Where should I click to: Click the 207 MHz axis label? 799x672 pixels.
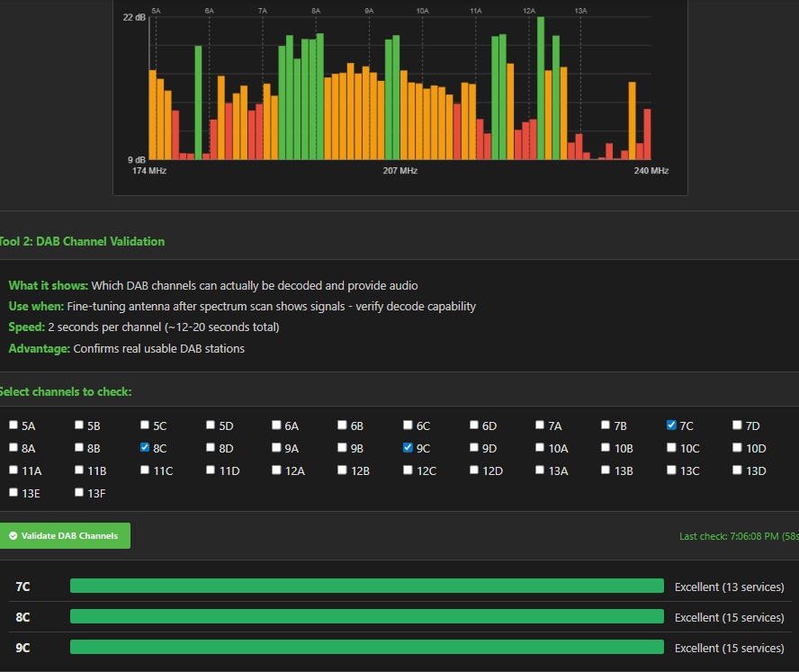tap(399, 171)
